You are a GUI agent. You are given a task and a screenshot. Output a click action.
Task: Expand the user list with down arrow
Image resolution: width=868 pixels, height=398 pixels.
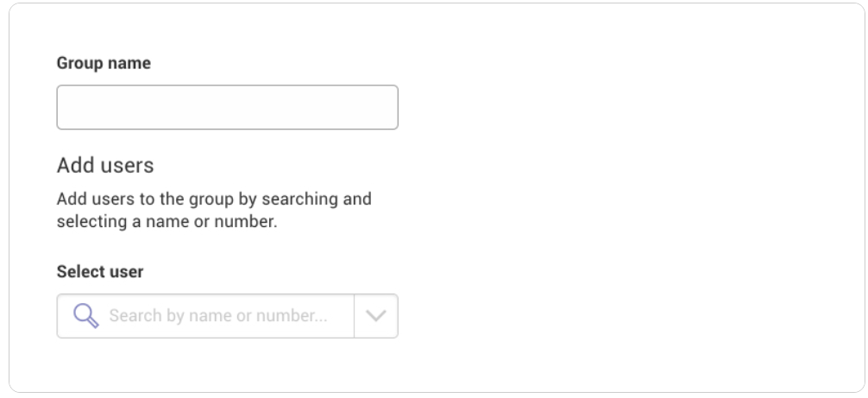point(376,315)
